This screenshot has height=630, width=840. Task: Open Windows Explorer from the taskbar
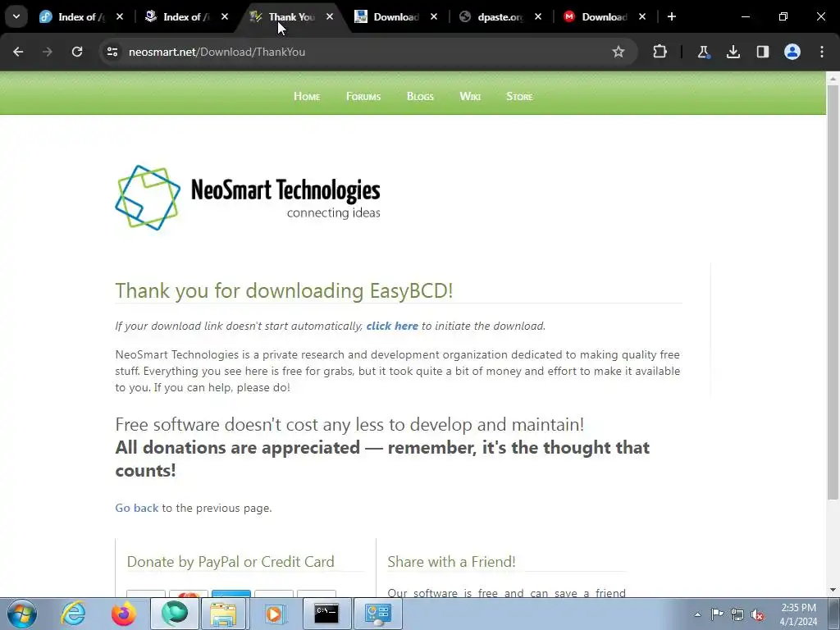(x=223, y=614)
